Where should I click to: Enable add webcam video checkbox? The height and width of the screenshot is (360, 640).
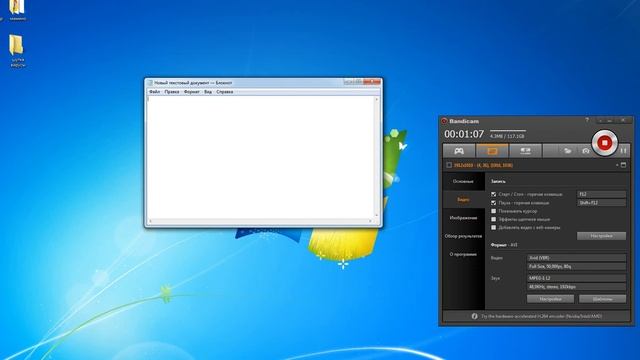tap(493, 227)
